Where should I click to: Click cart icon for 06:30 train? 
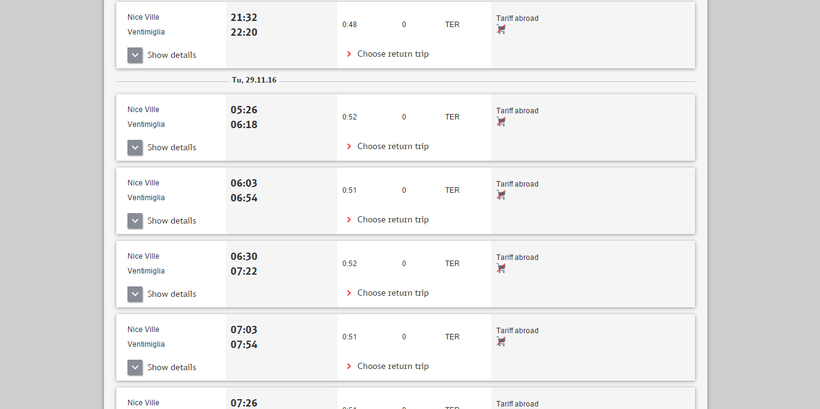tap(501, 269)
